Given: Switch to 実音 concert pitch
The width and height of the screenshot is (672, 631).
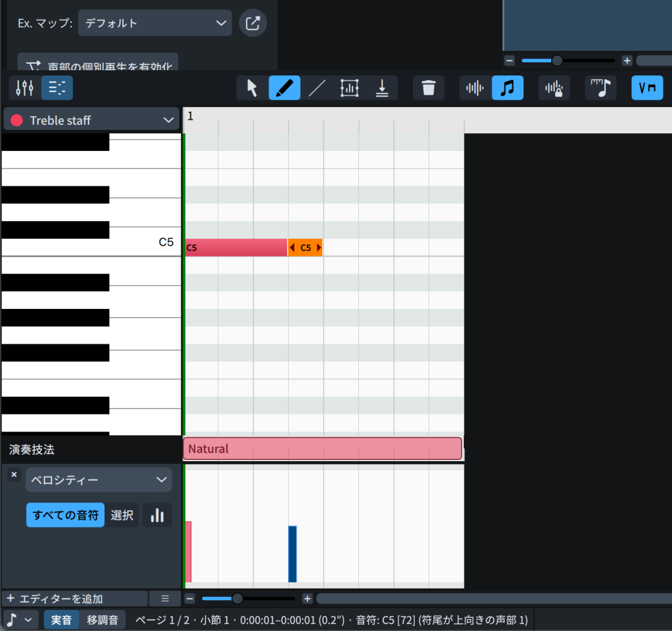Looking at the screenshot, I should [62, 620].
